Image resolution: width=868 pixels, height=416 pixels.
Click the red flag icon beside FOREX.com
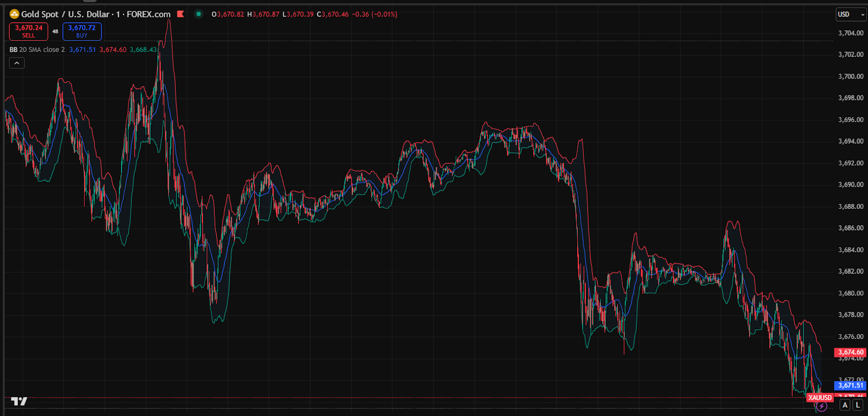181,14
